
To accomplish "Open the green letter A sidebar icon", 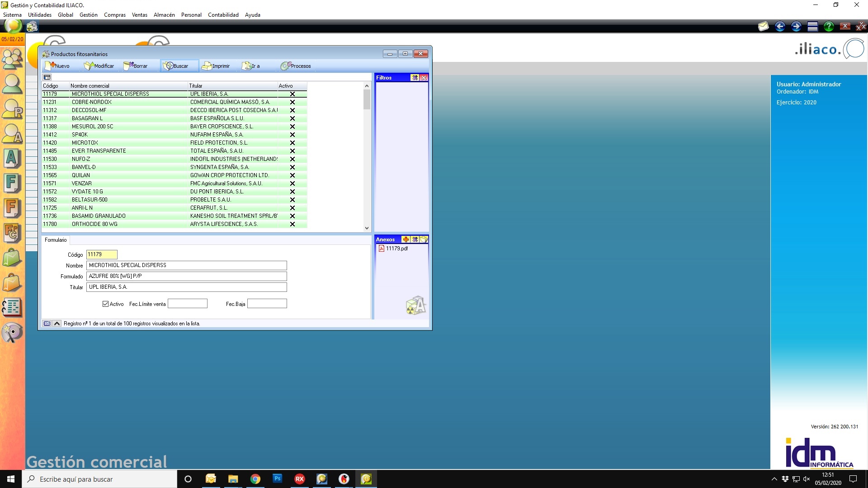I will [x=12, y=159].
